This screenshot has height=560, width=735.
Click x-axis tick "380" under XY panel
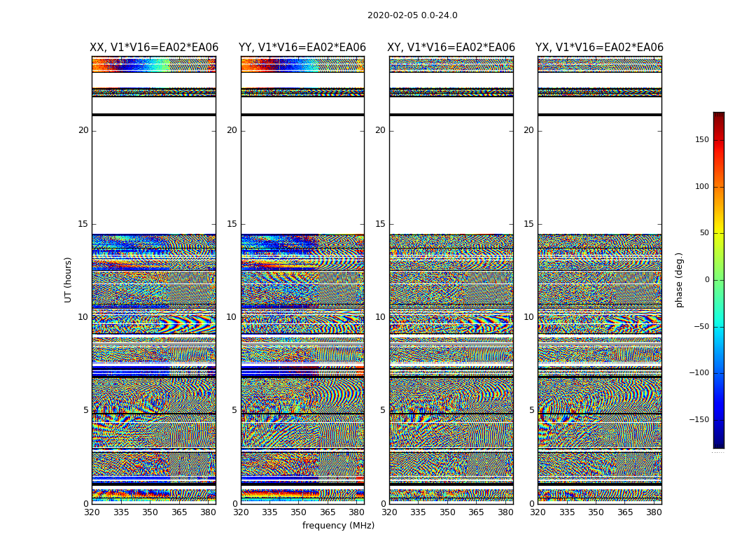tap(505, 512)
